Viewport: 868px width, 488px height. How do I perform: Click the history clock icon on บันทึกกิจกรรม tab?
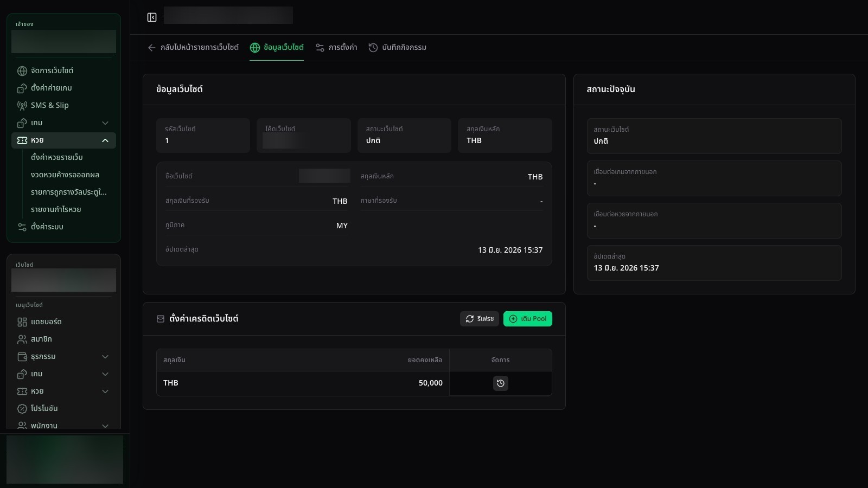[373, 48]
